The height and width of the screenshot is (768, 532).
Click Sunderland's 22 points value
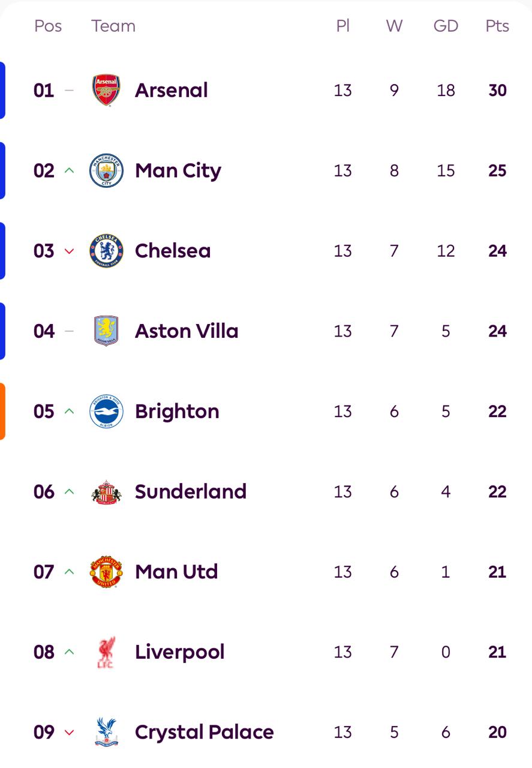point(497,492)
